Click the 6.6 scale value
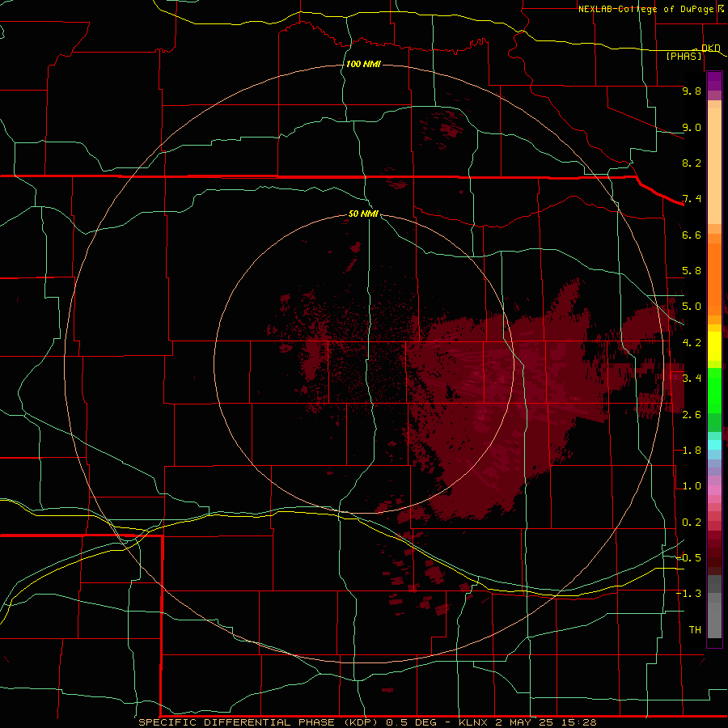Viewport: 728px width, 728px height. pyautogui.click(x=692, y=235)
